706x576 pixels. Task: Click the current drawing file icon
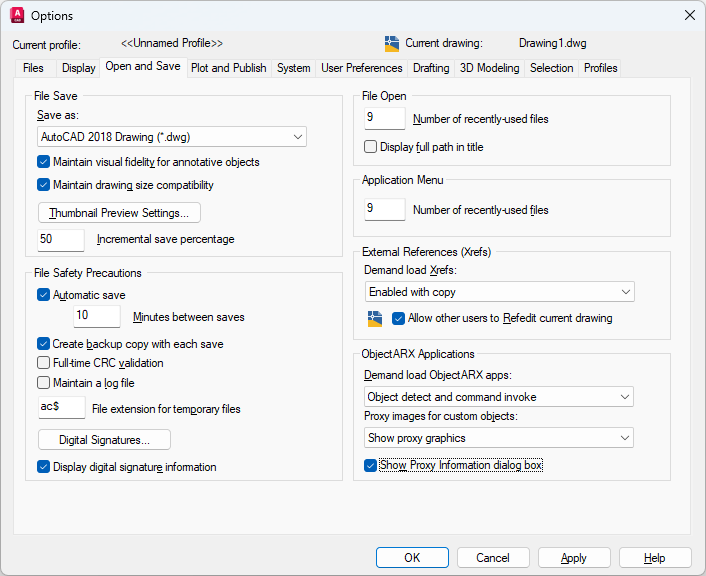click(392, 43)
